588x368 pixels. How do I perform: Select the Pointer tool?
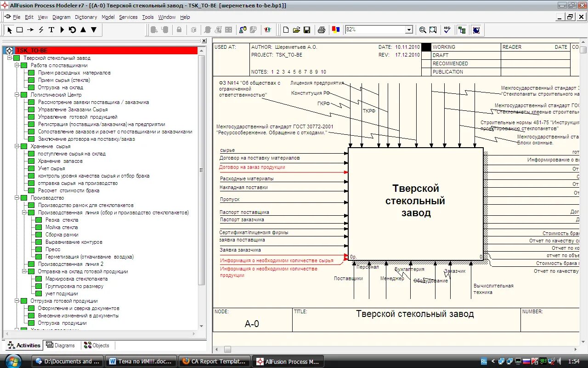click(x=9, y=30)
